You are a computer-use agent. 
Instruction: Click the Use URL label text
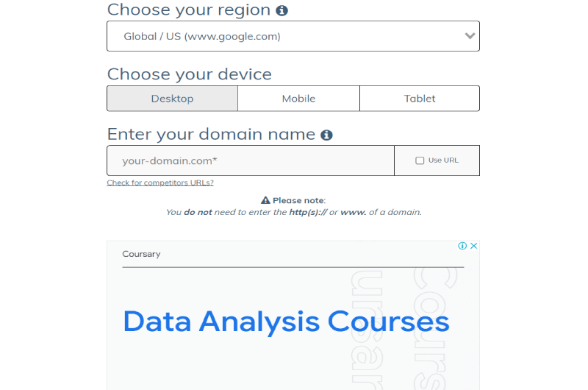coord(443,160)
